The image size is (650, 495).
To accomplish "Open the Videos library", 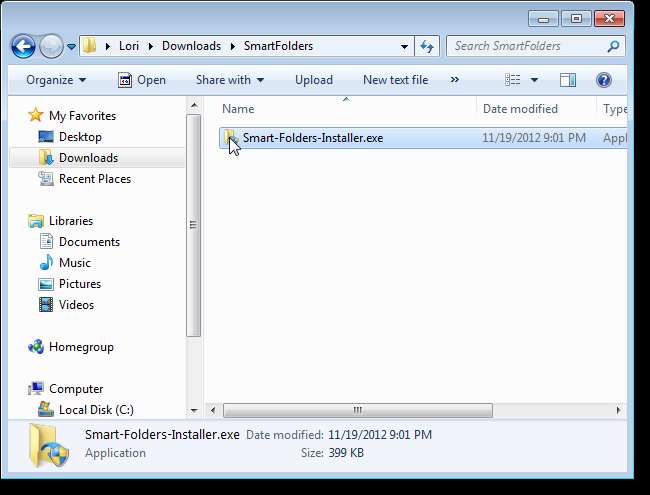I will 76,305.
